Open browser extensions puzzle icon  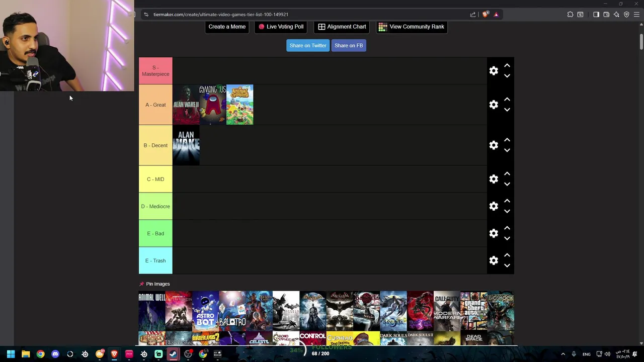570,15
